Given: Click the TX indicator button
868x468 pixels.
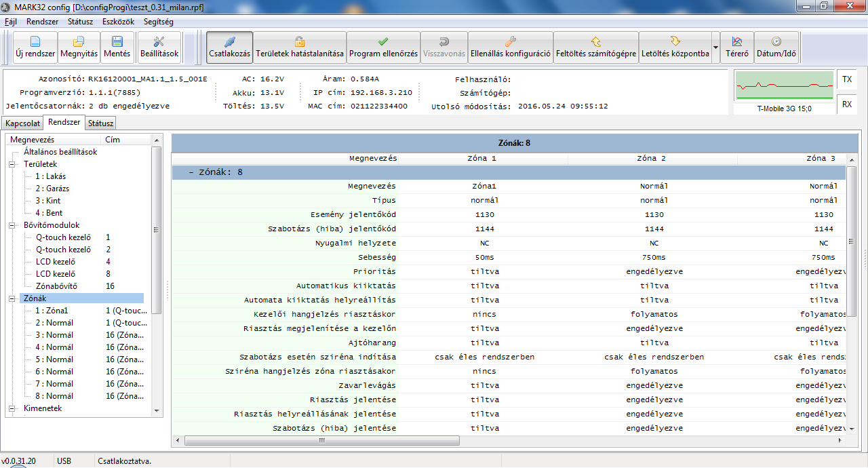Looking at the screenshot, I should click(x=847, y=79).
